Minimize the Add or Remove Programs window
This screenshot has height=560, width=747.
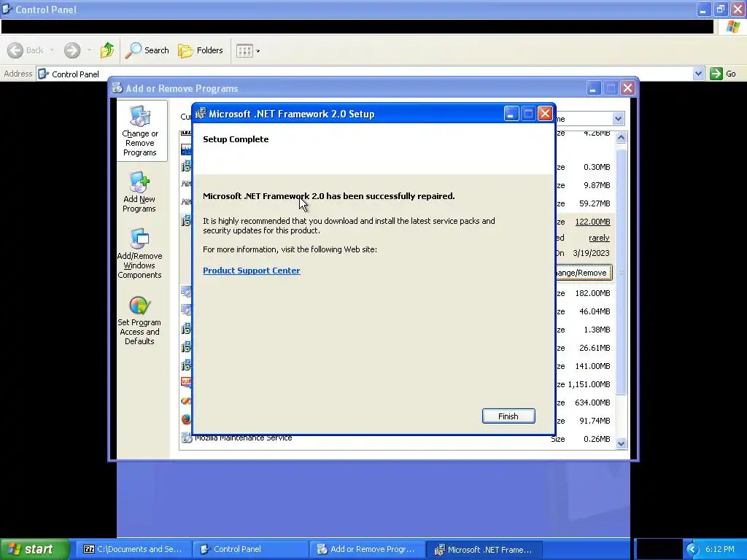[594, 88]
